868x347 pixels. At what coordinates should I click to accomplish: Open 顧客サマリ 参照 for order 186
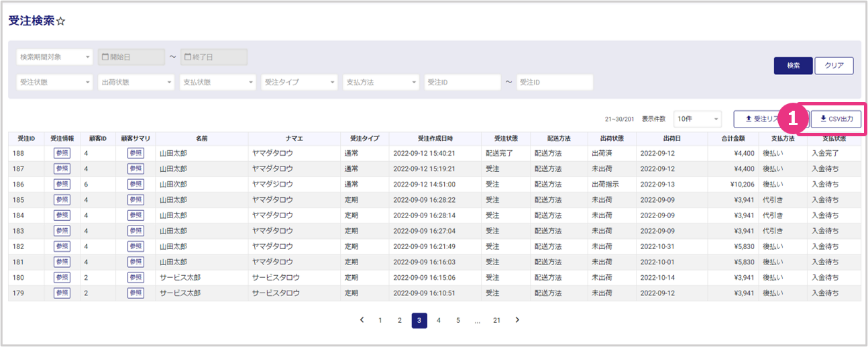(135, 184)
